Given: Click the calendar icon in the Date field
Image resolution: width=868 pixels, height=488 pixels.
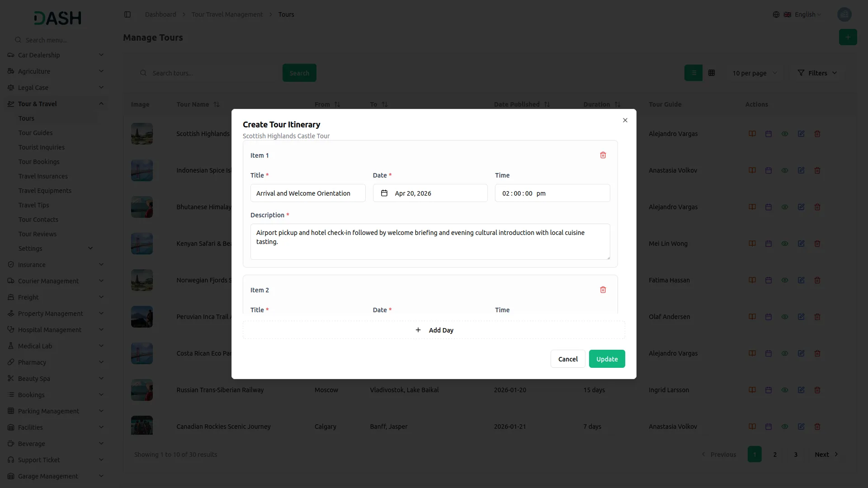Looking at the screenshot, I should tap(384, 193).
